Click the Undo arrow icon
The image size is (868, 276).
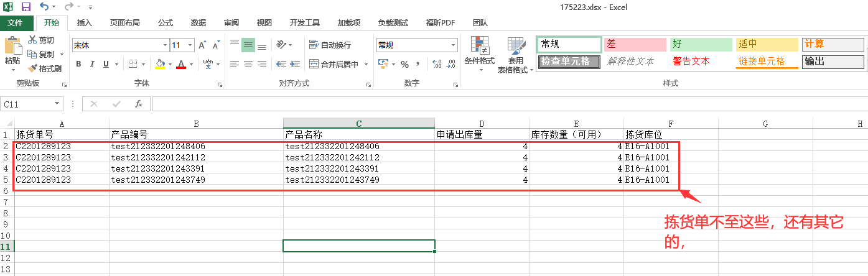pyautogui.click(x=44, y=7)
